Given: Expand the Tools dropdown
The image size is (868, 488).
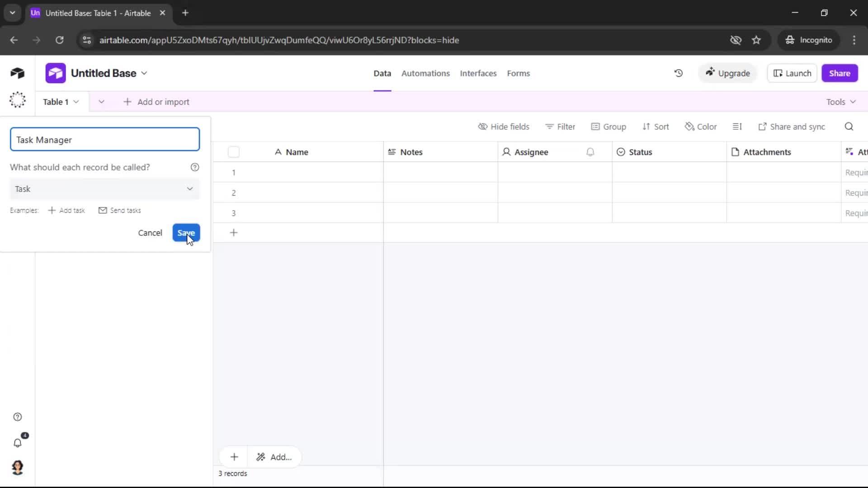Looking at the screenshot, I should point(841,102).
